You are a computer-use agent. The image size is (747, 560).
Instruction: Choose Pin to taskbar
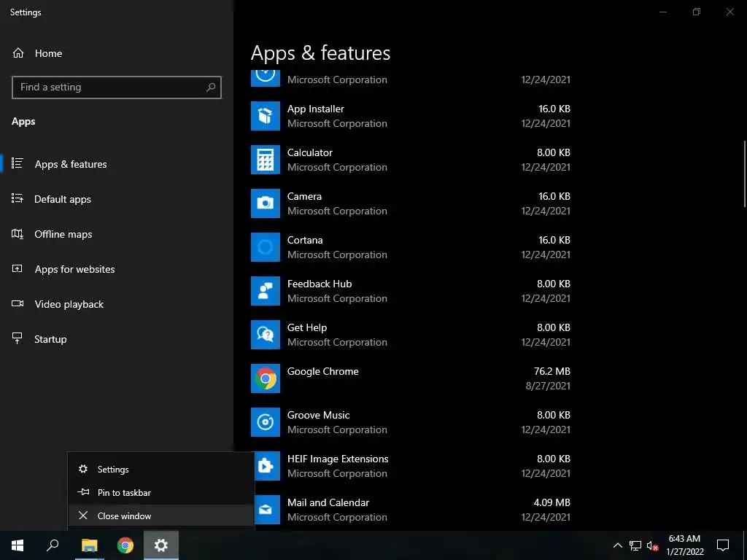coord(161,492)
